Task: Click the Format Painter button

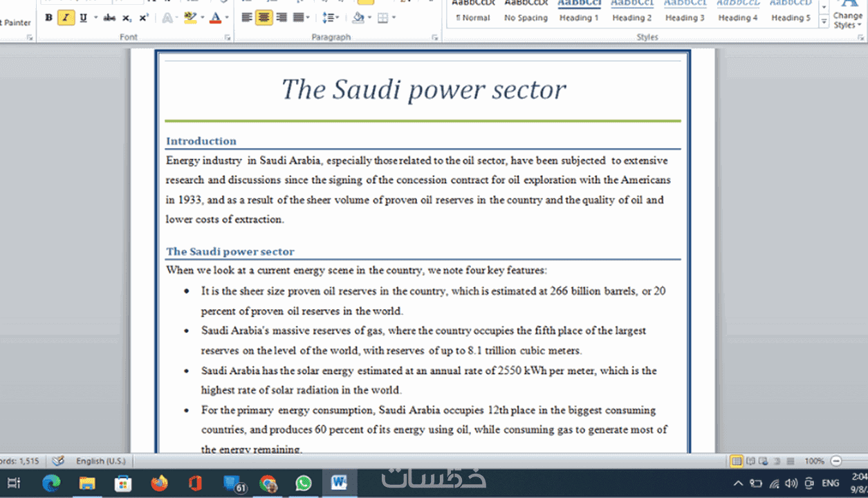Action: (x=17, y=23)
